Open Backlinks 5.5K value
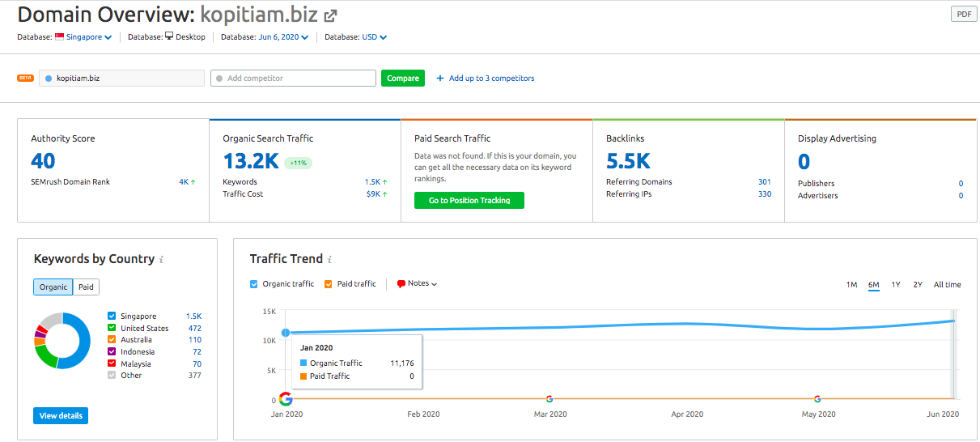 (628, 161)
